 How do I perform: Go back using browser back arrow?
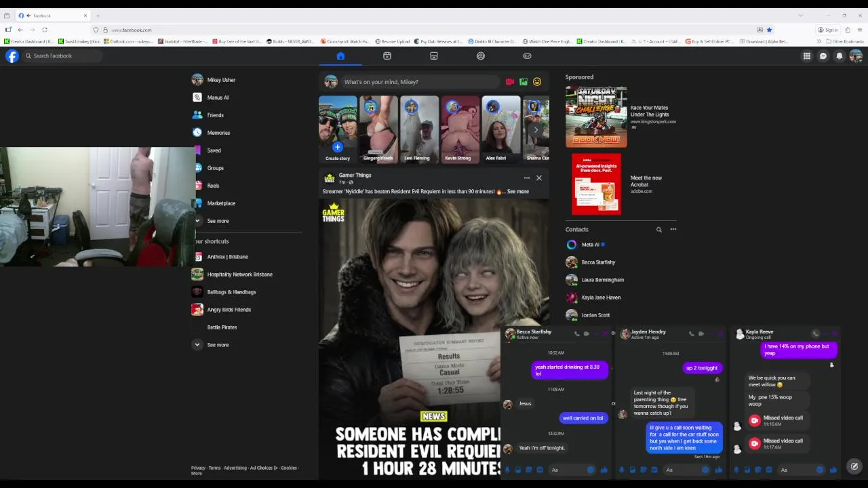(x=20, y=30)
